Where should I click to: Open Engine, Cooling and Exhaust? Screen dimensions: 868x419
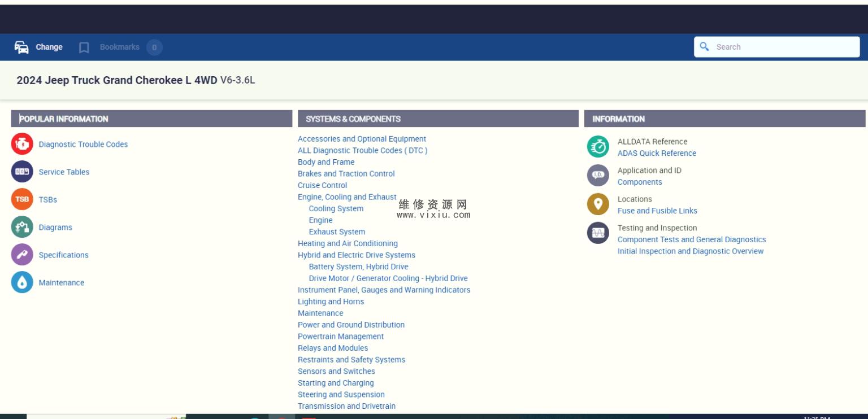[347, 197]
